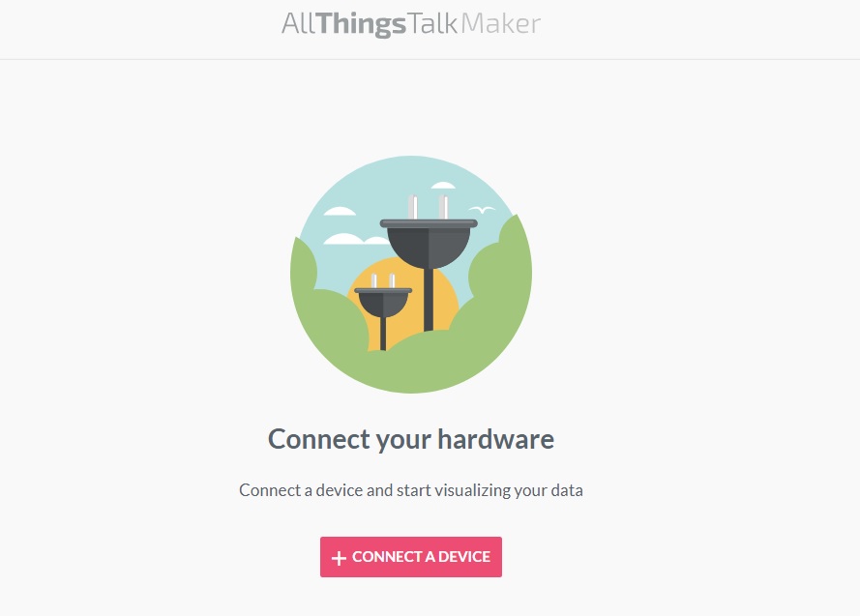Open the AllThingsTalk Maker logo link
Viewport: 860px width, 616px height.
coord(411,23)
